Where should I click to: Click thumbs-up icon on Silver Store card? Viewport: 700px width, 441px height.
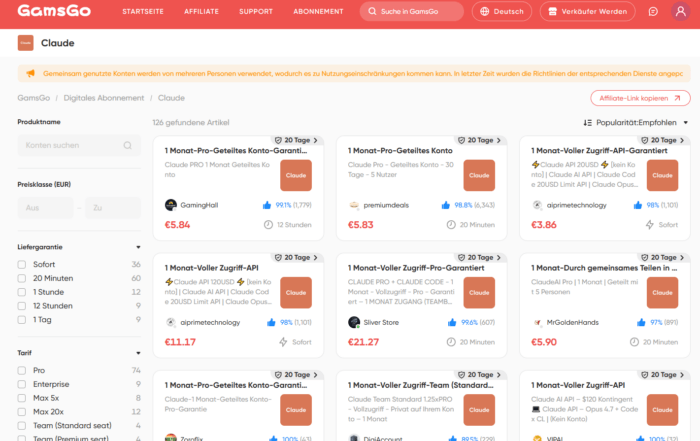pyautogui.click(x=452, y=322)
